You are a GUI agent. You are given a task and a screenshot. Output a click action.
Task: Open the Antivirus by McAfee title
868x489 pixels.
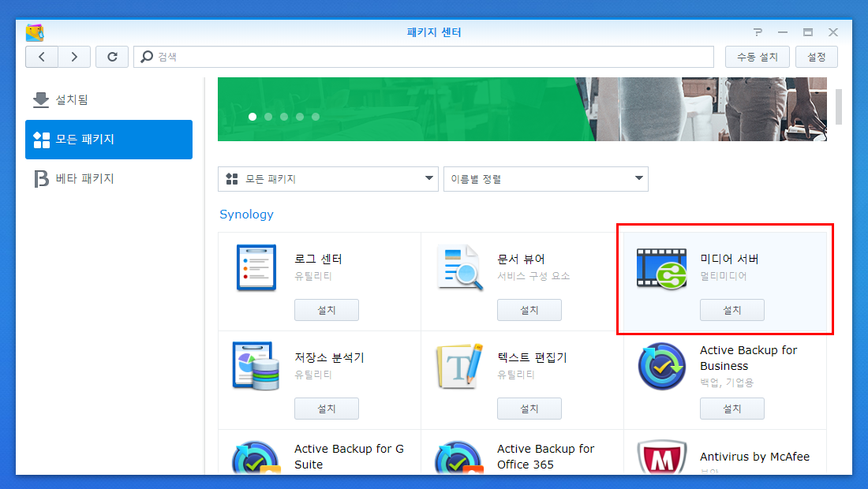click(754, 457)
